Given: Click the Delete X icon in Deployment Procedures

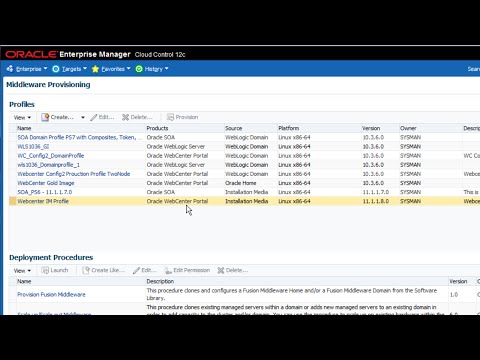Looking at the screenshot, I should pyautogui.click(x=221, y=270).
